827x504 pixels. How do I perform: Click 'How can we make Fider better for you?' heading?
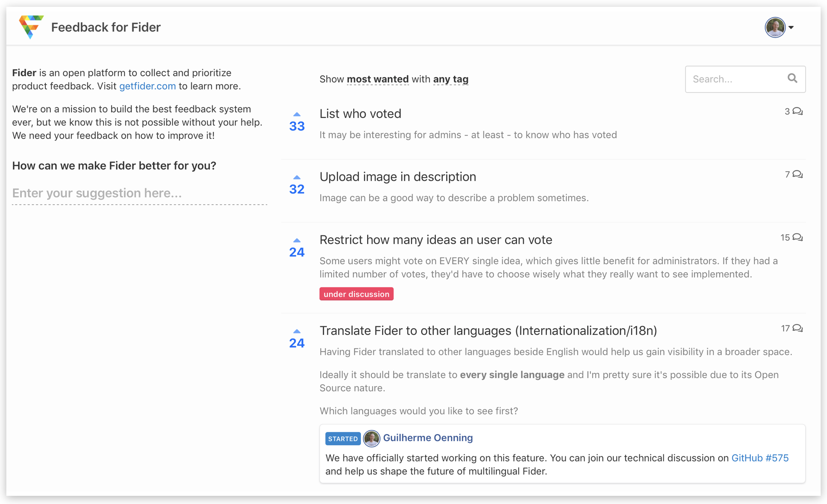(114, 166)
